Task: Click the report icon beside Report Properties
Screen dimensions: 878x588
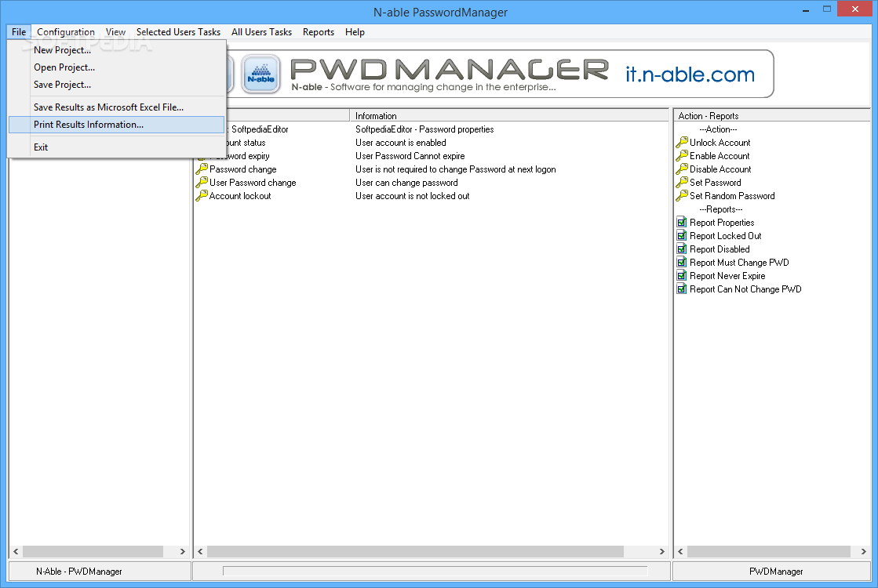Action: click(682, 222)
